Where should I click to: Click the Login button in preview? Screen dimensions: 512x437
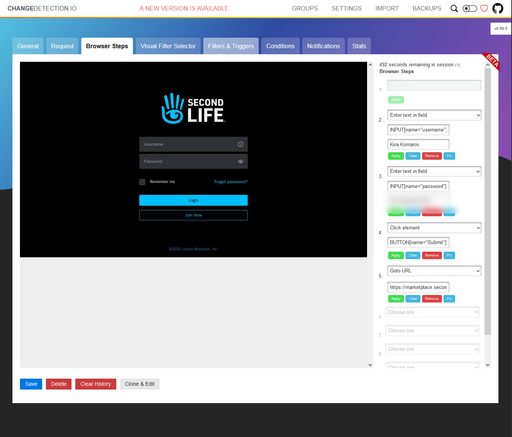point(193,200)
